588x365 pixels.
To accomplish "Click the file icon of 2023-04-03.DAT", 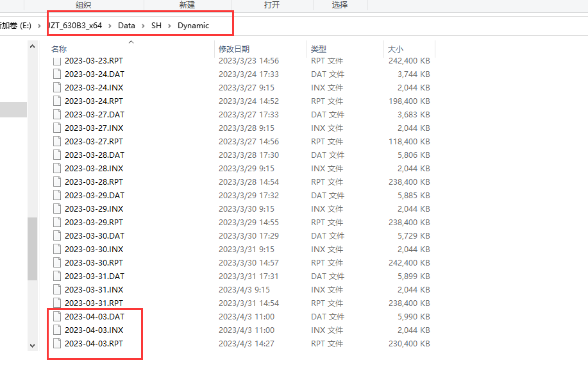I will 57,317.
